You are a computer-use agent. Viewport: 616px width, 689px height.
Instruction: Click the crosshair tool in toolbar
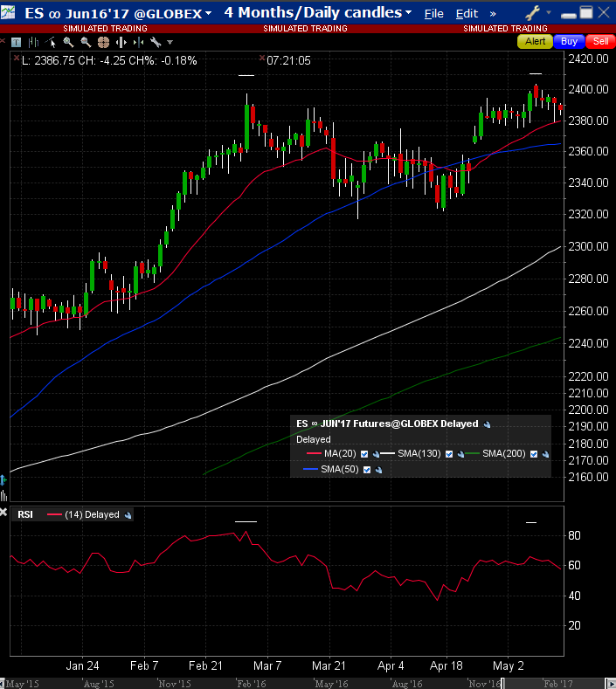pyautogui.click(x=103, y=42)
